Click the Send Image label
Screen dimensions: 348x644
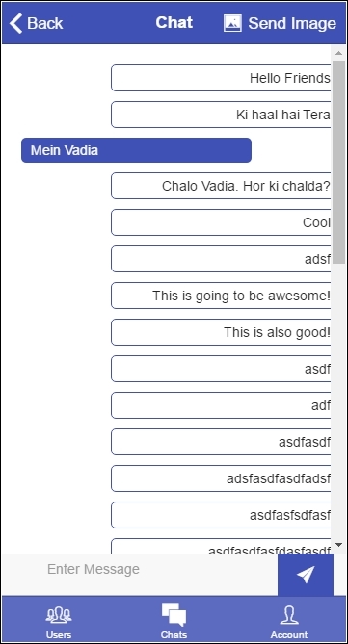tap(292, 23)
